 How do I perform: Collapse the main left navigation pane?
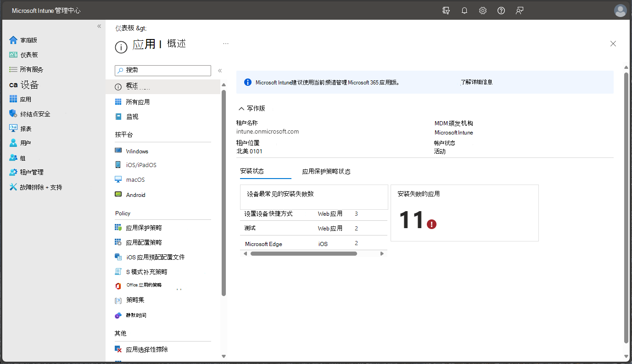point(99,26)
